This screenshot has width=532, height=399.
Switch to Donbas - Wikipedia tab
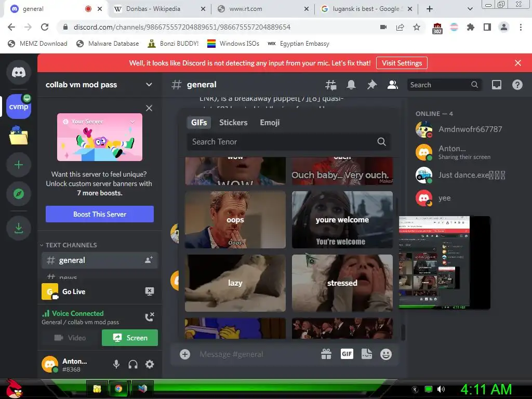[160, 9]
